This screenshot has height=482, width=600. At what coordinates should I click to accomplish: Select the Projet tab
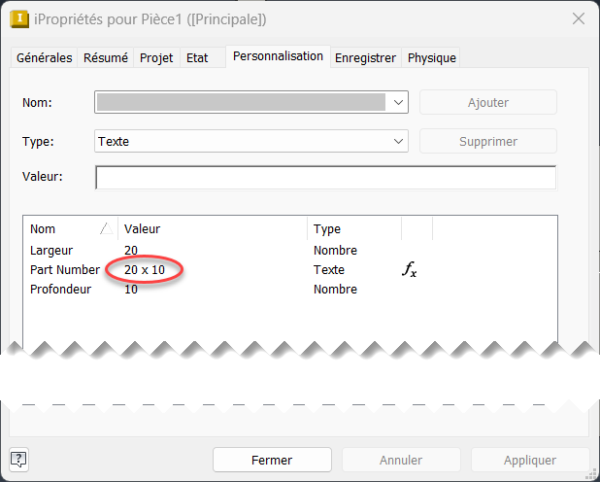click(156, 58)
